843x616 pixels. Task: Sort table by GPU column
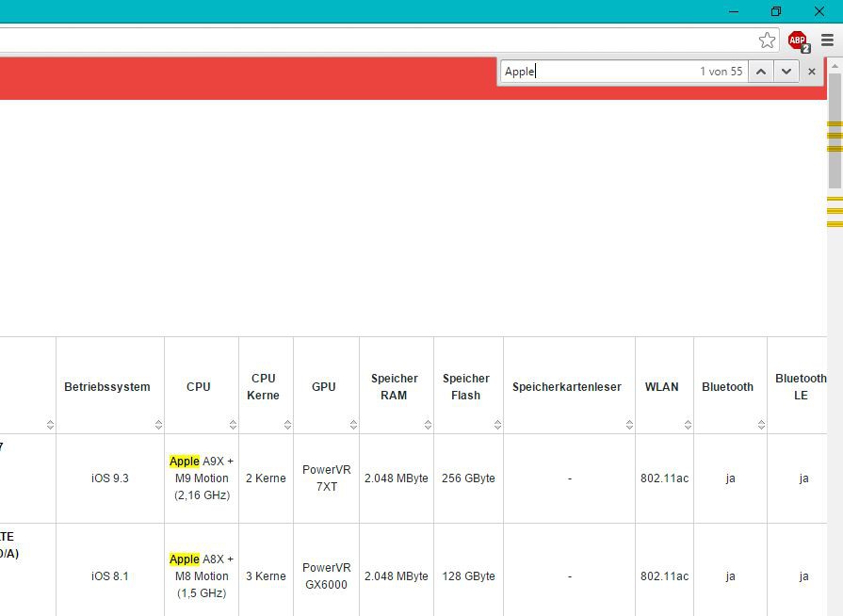pyautogui.click(x=324, y=387)
